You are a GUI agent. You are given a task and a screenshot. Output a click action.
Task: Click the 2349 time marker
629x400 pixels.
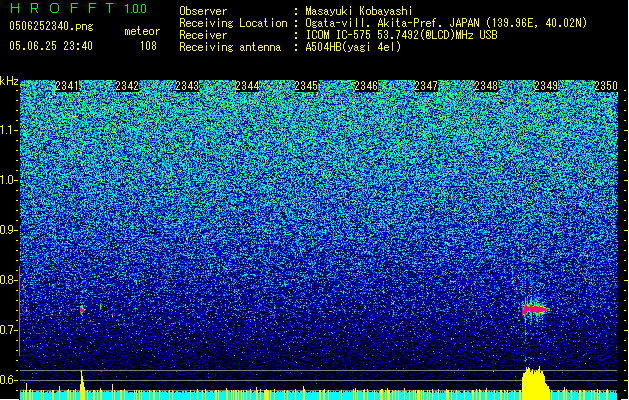pos(546,86)
